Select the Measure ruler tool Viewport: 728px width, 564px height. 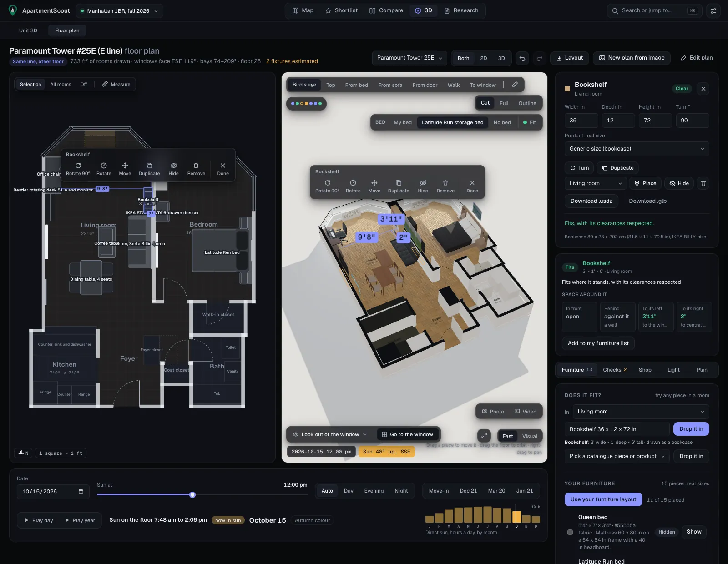point(116,84)
